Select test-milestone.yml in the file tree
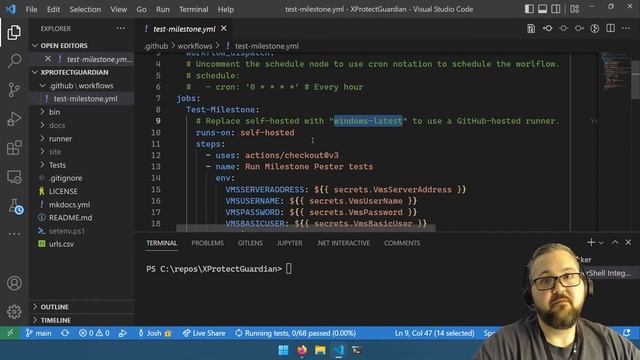Screen dimensions: 640x360 [85, 99]
